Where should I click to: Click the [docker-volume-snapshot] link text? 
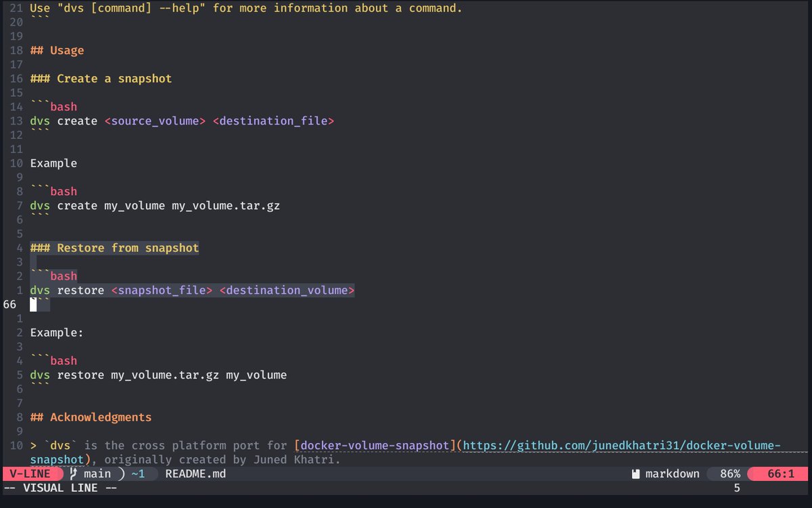coord(375,445)
